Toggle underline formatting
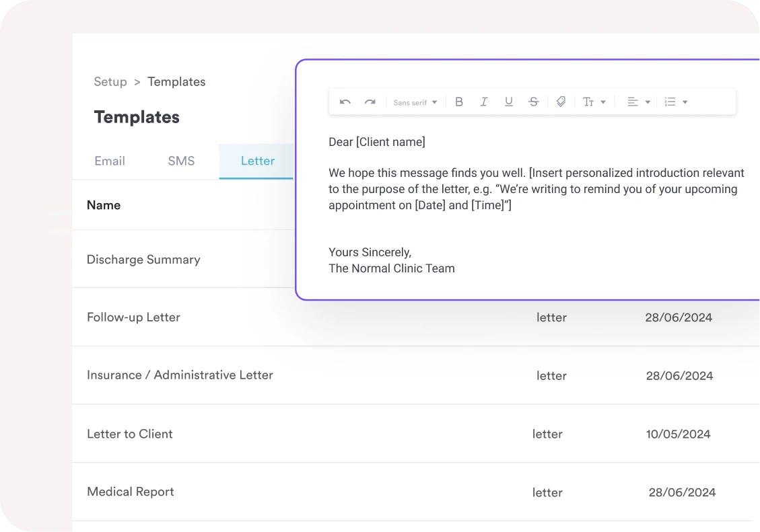Viewport: 760px width, 532px height. [x=509, y=102]
